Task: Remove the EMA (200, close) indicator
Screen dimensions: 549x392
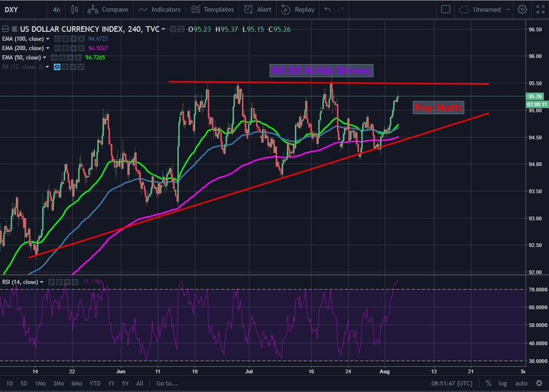Action: coord(81,48)
